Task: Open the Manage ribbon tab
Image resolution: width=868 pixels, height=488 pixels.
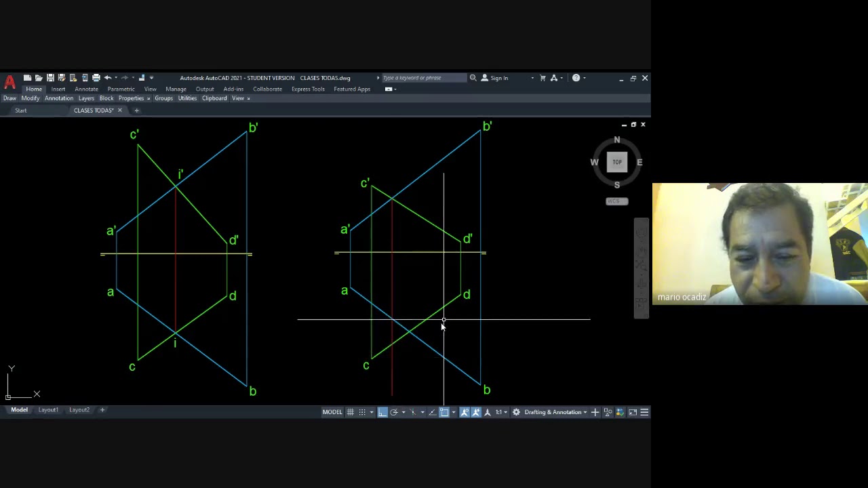Action: [176, 89]
